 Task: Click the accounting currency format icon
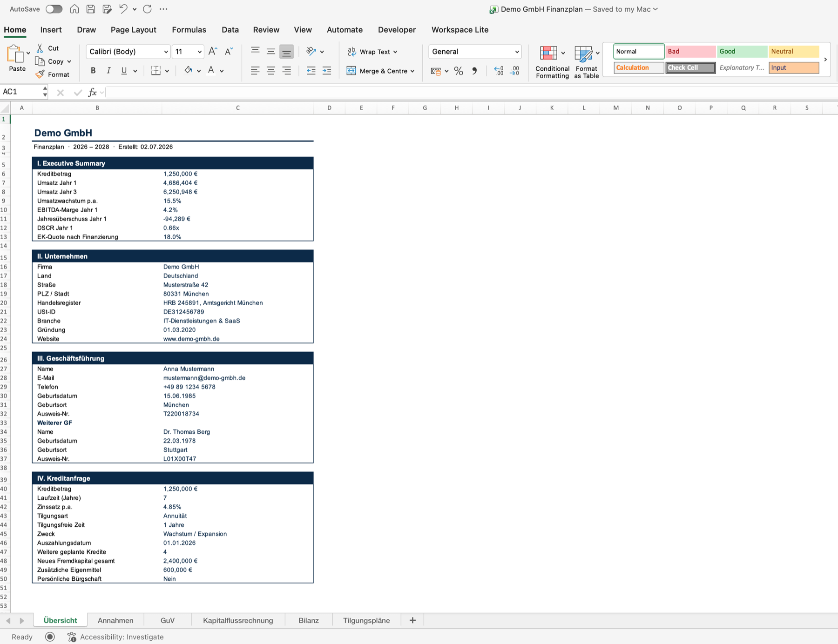point(436,71)
